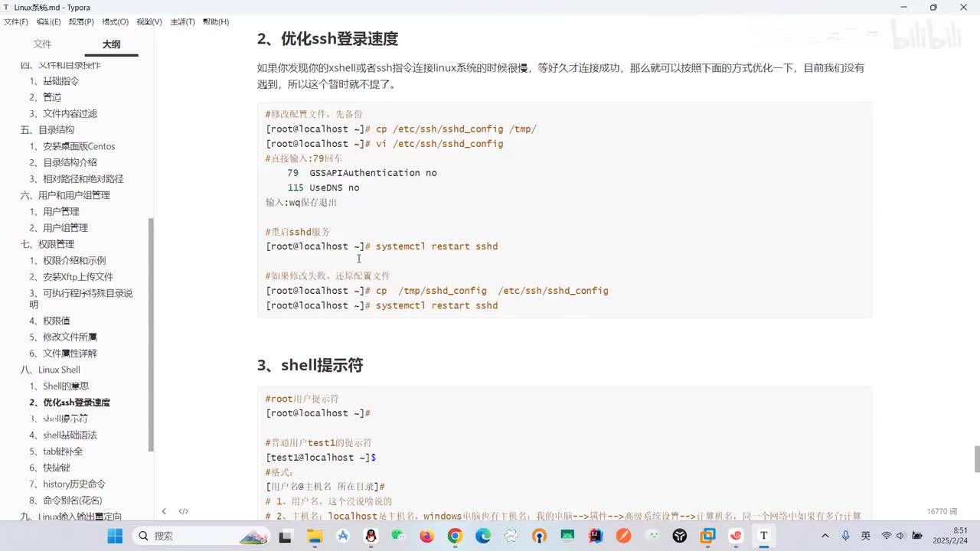The height and width of the screenshot is (551, 980).
Task: Toggle source code mode icon
Action: [x=184, y=511]
